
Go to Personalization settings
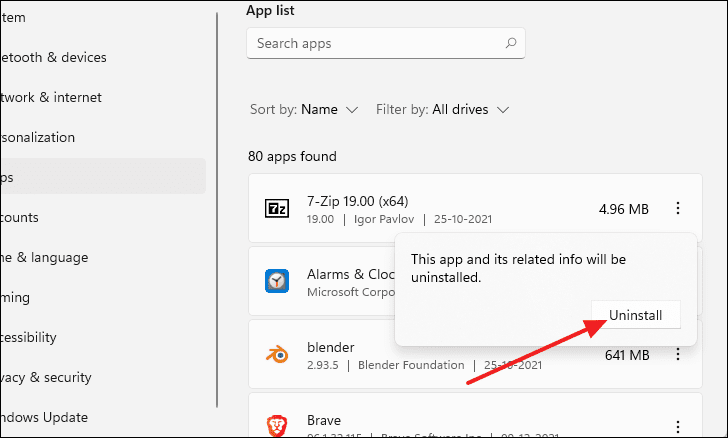[37, 137]
